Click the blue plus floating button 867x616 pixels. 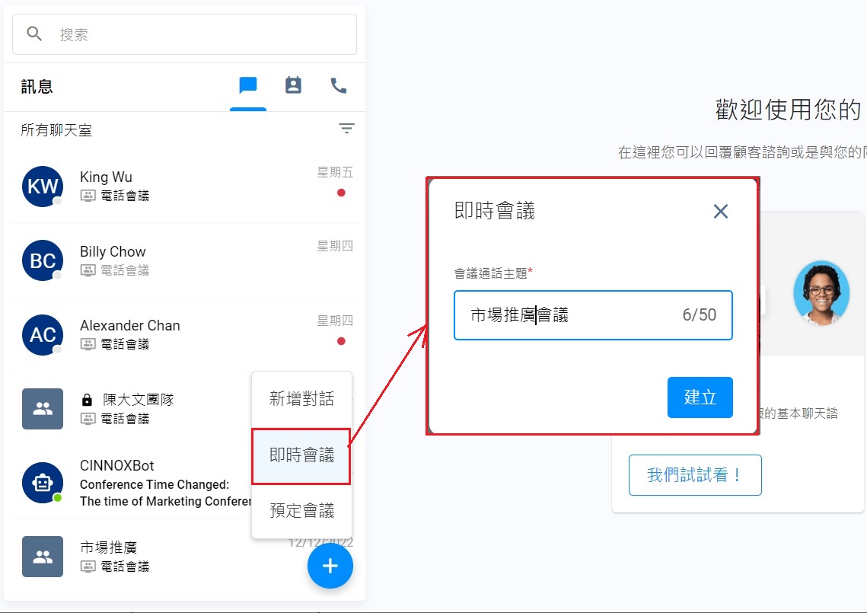tap(330, 566)
